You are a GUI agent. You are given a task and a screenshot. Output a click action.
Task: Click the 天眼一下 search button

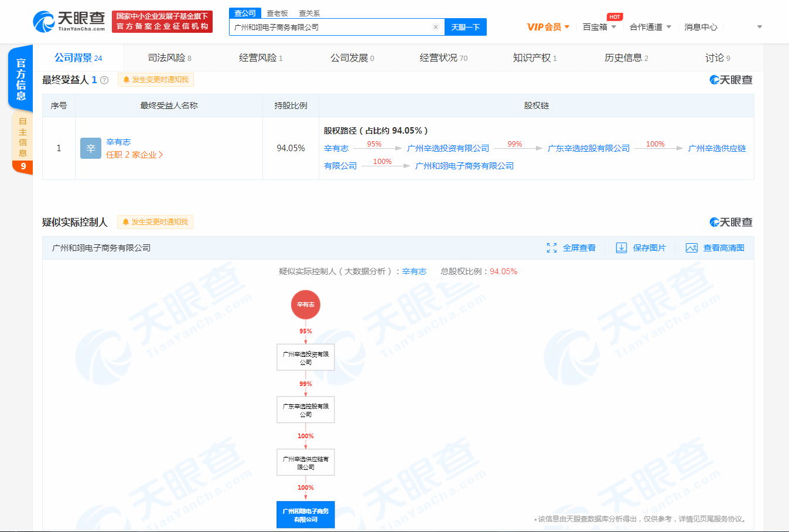click(465, 27)
